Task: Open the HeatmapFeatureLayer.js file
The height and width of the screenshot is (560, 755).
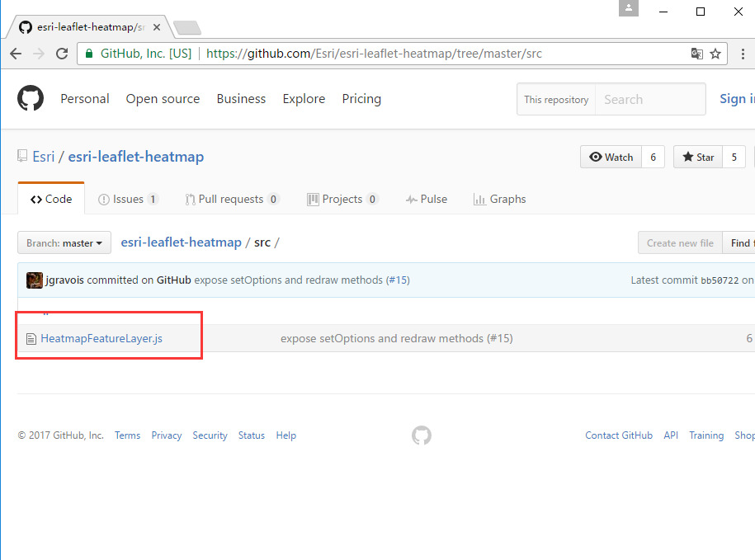Action: tap(101, 339)
